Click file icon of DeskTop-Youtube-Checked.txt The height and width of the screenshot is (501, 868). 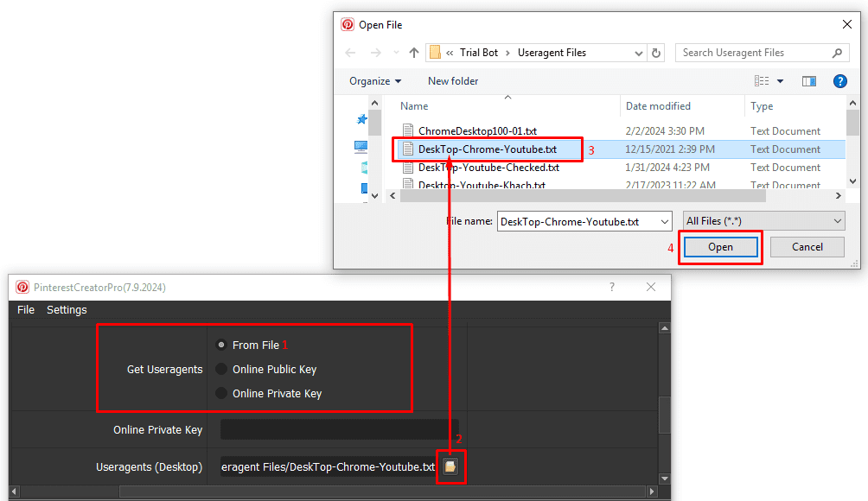pos(408,167)
